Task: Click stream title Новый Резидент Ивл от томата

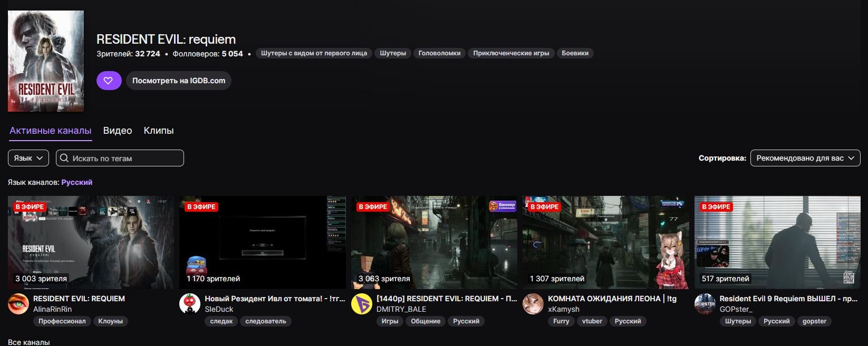Action: tap(275, 299)
